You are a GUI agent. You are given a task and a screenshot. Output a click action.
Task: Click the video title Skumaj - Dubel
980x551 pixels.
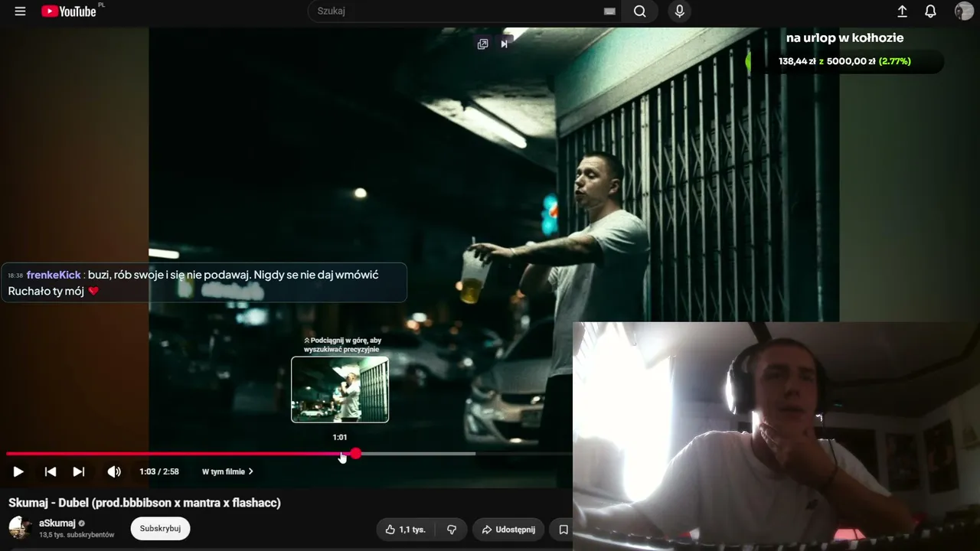pos(145,503)
